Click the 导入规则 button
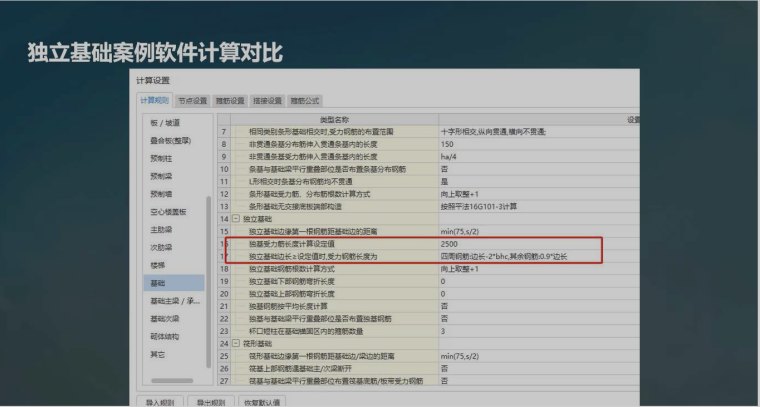Image resolution: width=760 pixels, height=407 pixels. pyautogui.click(x=158, y=400)
